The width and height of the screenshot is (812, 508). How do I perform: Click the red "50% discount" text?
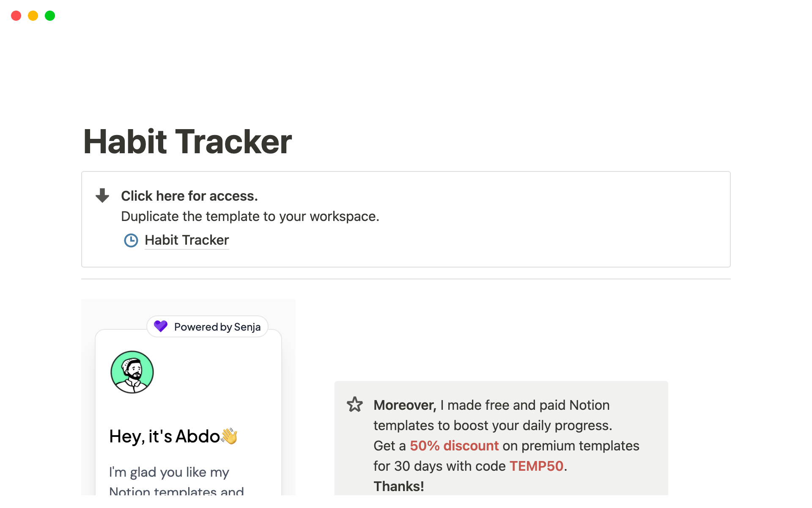click(x=454, y=446)
